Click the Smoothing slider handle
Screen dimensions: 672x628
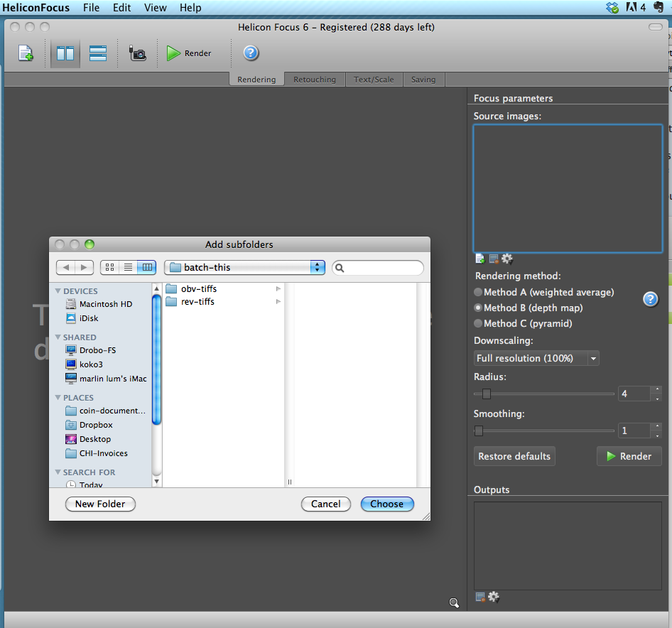479,431
